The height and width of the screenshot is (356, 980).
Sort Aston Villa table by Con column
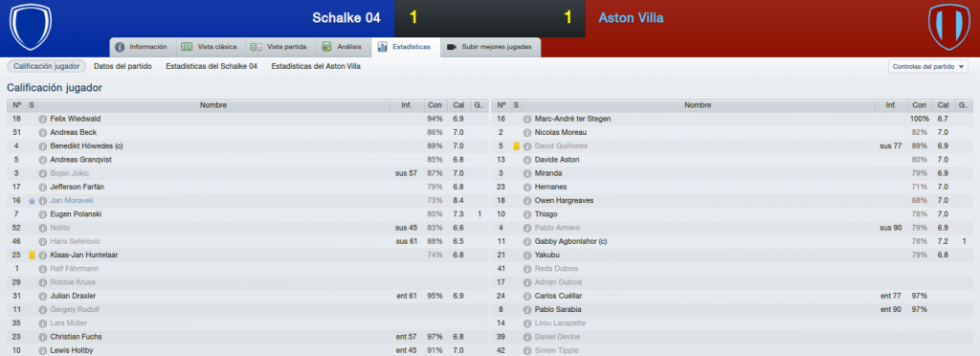[x=919, y=105]
